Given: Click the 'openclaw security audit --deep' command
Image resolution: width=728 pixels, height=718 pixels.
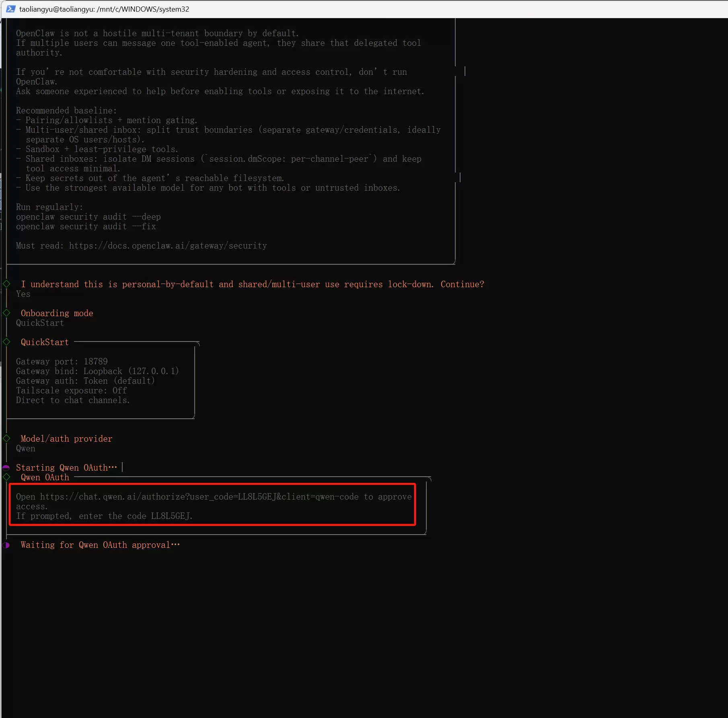Looking at the screenshot, I should point(88,217).
